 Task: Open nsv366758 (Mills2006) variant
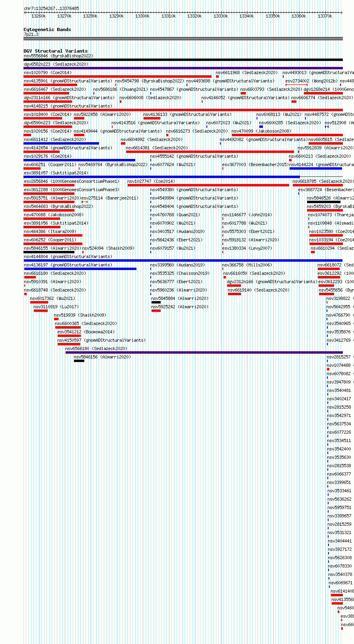tap(247, 265)
